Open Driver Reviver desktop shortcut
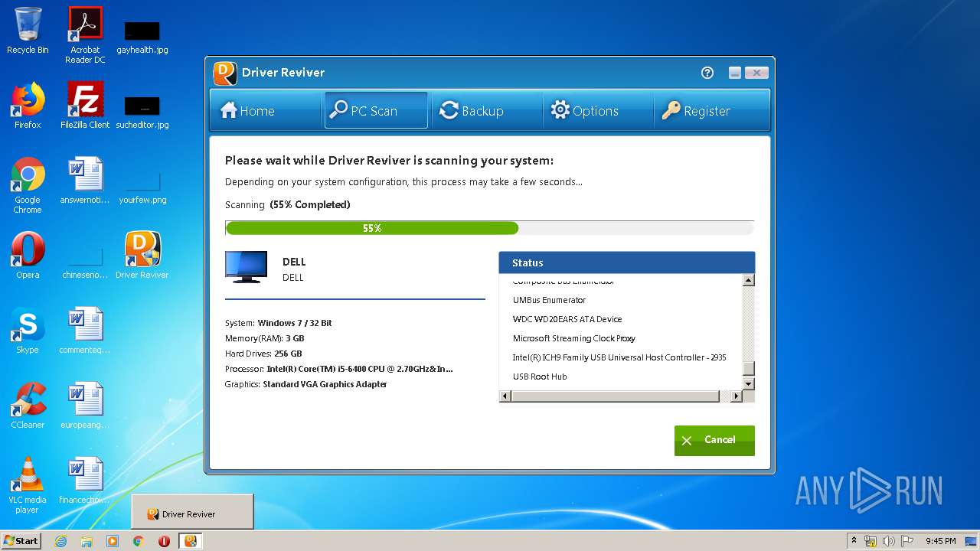This screenshot has width=980, height=551. 142,255
